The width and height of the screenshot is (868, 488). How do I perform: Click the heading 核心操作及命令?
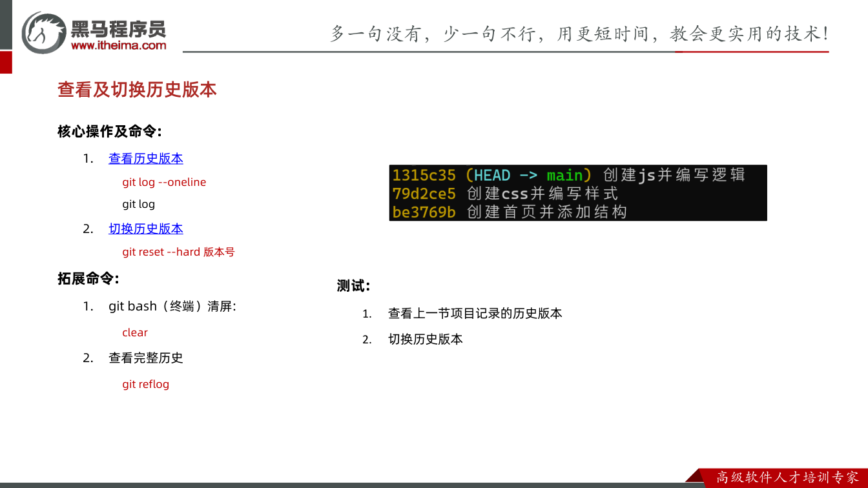coord(110,132)
